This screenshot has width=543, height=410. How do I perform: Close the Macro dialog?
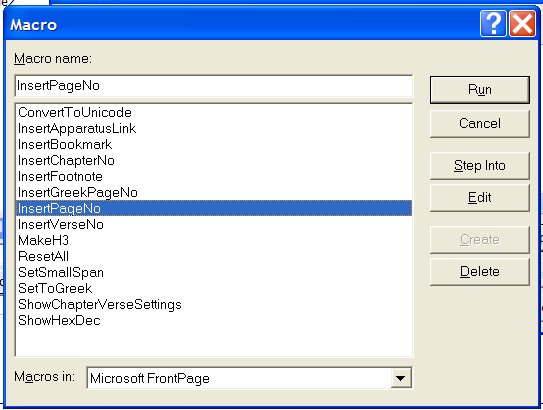[x=522, y=24]
